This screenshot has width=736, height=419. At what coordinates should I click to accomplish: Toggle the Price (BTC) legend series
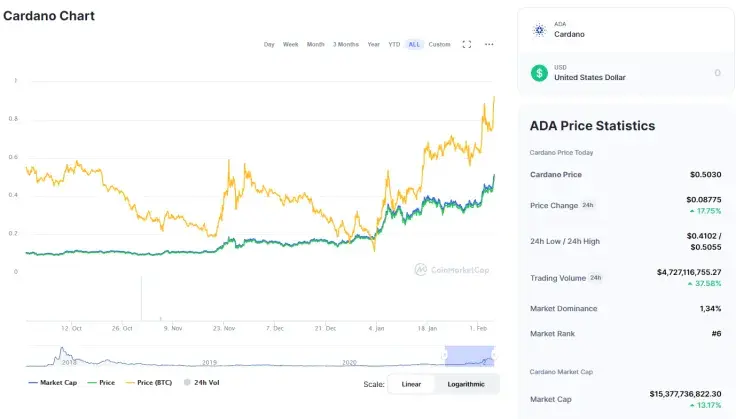(149, 382)
